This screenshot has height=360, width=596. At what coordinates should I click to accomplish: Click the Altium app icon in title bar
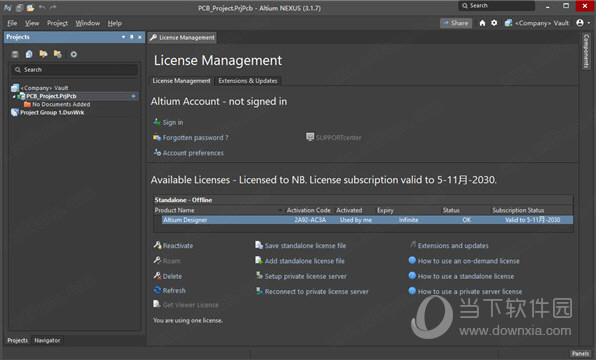[x=8, y=8]
